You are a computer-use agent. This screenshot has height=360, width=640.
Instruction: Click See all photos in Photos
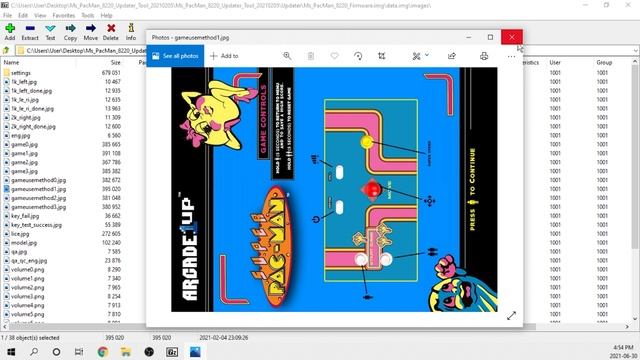(x=175, y=56)
